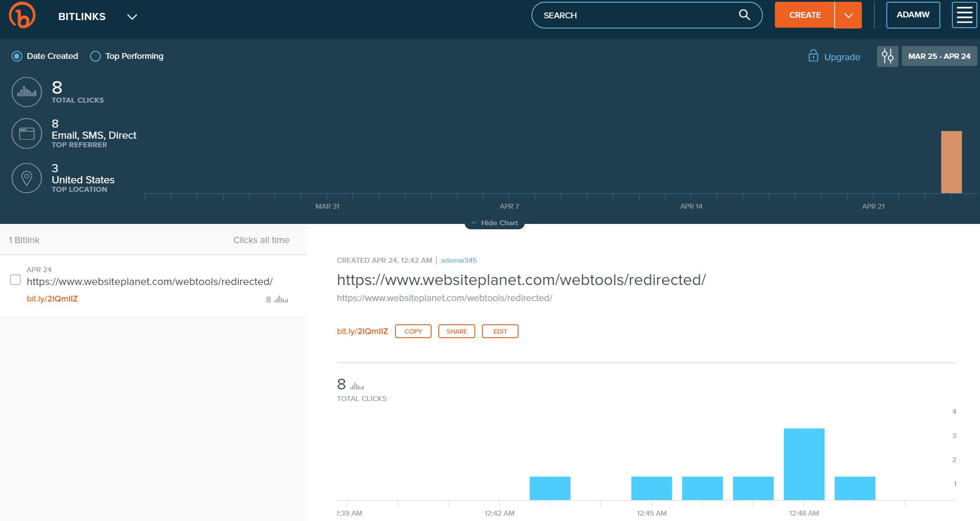Image resolution: width=980 pixels, height=521 pixels.
Task: Click the large websiteplanet URL heading
Action: click(521, 280)
